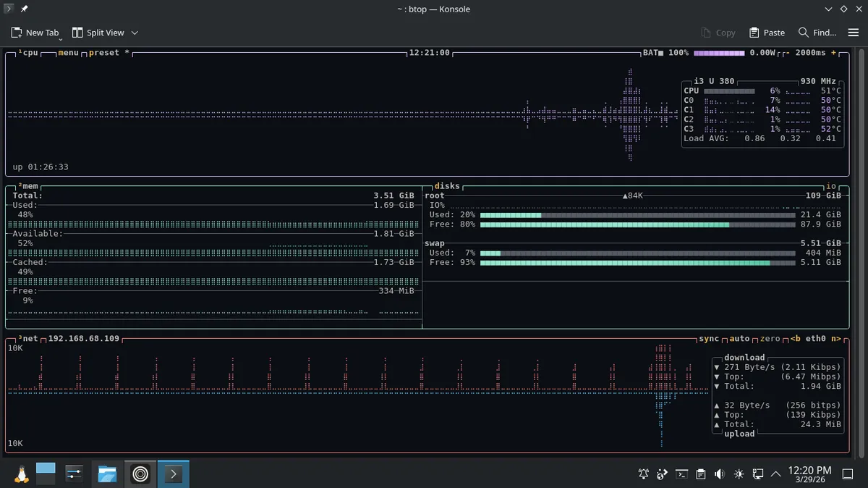Viewport: 868px width, 488px height.
Task: Switch disks panel to io mode
Action: tap(831, 186)
